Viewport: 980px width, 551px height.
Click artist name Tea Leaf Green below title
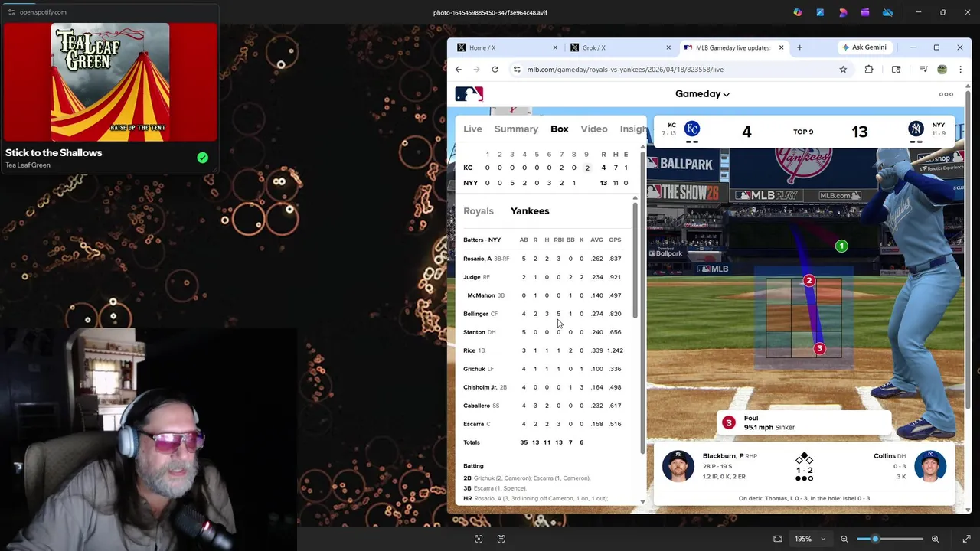click(28, 165)
